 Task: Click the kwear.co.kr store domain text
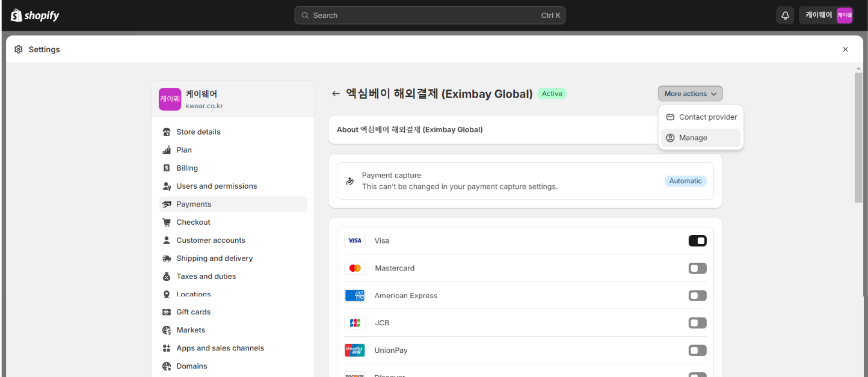[205, 106]
